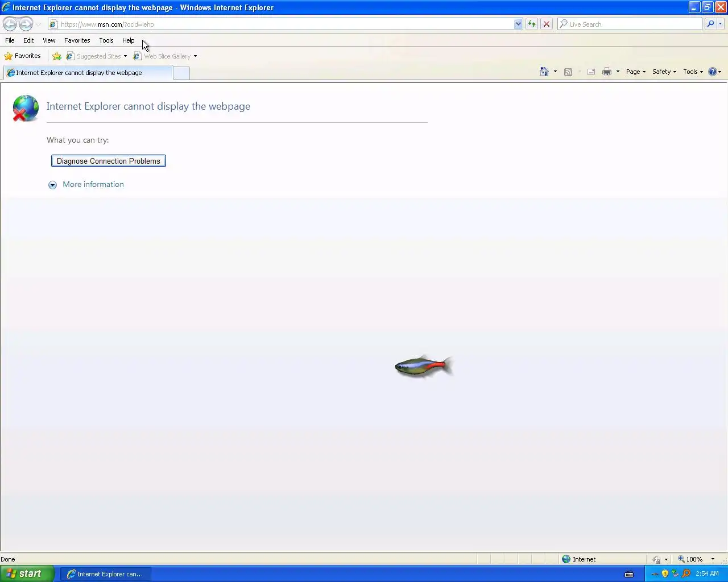Click the error globe icon with red X
Image resolution: width=728 pixels, height=582 pixels.
[x=26, y=108]
